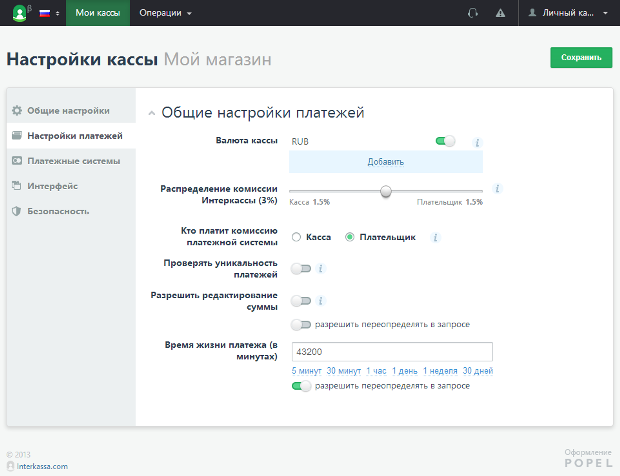Show info for Валюта кассы
Viewport: 620px width, 476px height.
(477, 143)
